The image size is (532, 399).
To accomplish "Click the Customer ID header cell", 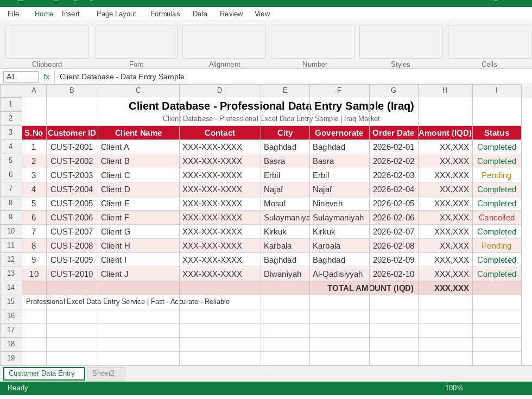I will (x=72, y=132).
